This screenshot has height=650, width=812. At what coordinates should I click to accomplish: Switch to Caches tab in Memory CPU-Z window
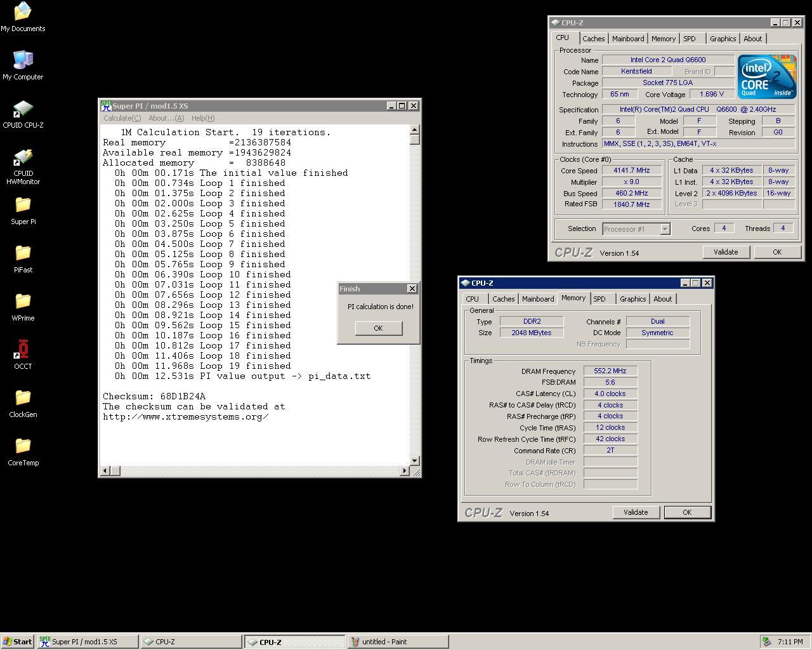pyautogui.click(x=504, y=299)
